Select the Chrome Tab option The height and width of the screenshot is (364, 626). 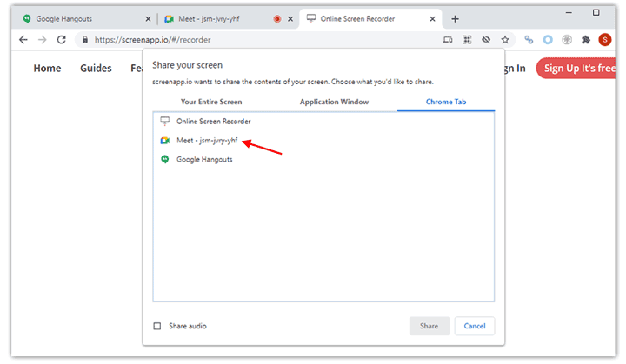pos(446,102)
